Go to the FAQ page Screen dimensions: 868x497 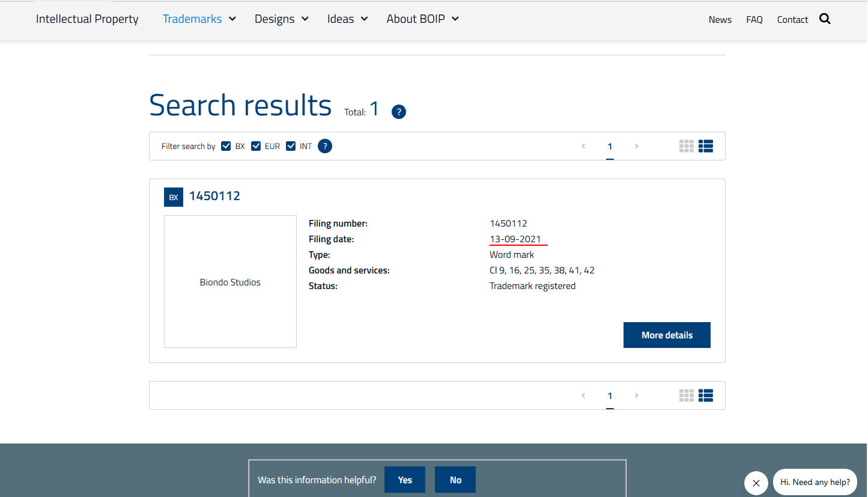coord(754,20)
